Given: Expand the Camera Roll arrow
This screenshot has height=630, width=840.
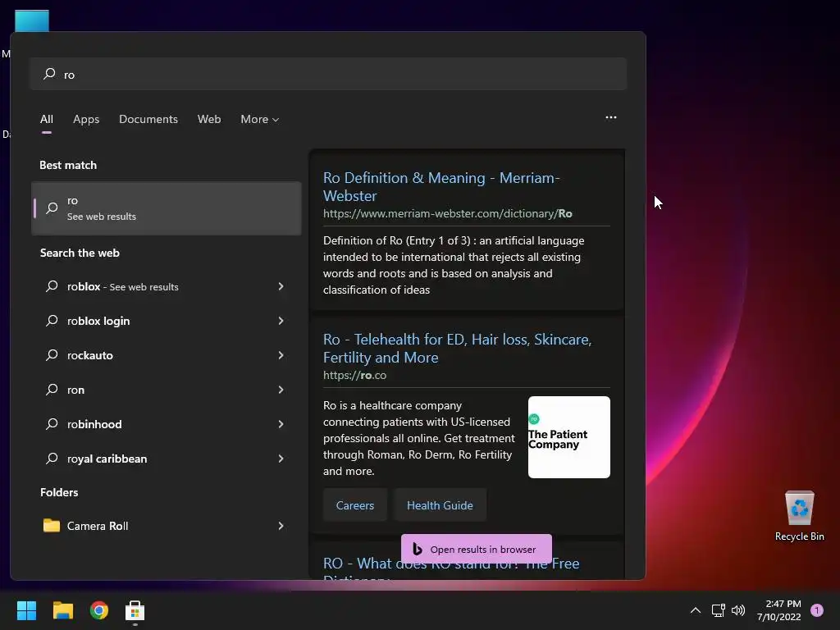Looking at the screenshot, I should click(281, 526).
